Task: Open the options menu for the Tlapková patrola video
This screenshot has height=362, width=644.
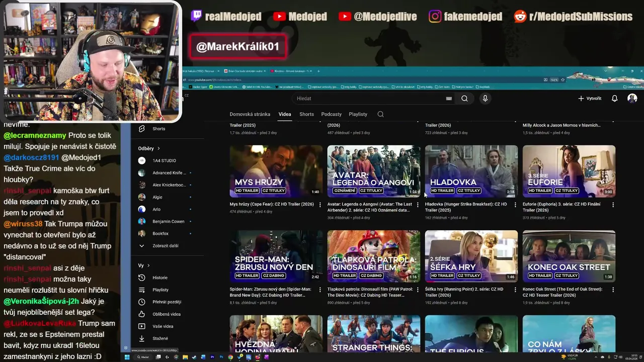Action: tap(418, 290)
